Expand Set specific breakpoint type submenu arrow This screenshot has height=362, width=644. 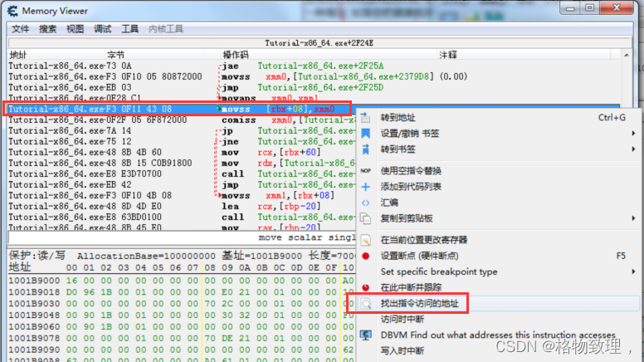pos(633,271)
